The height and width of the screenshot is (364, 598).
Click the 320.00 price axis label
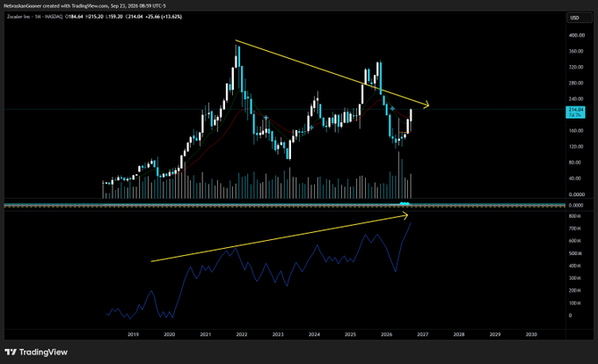[576, 67]
